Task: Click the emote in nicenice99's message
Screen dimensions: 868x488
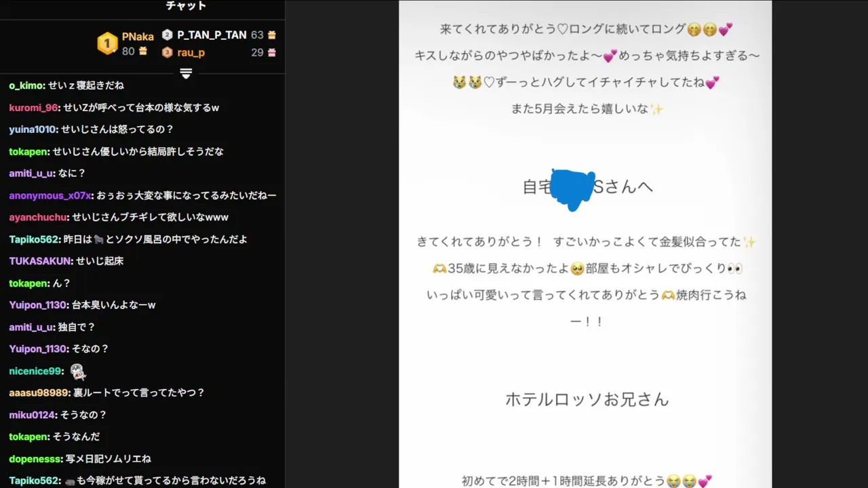Action: (x=78, y=371)
